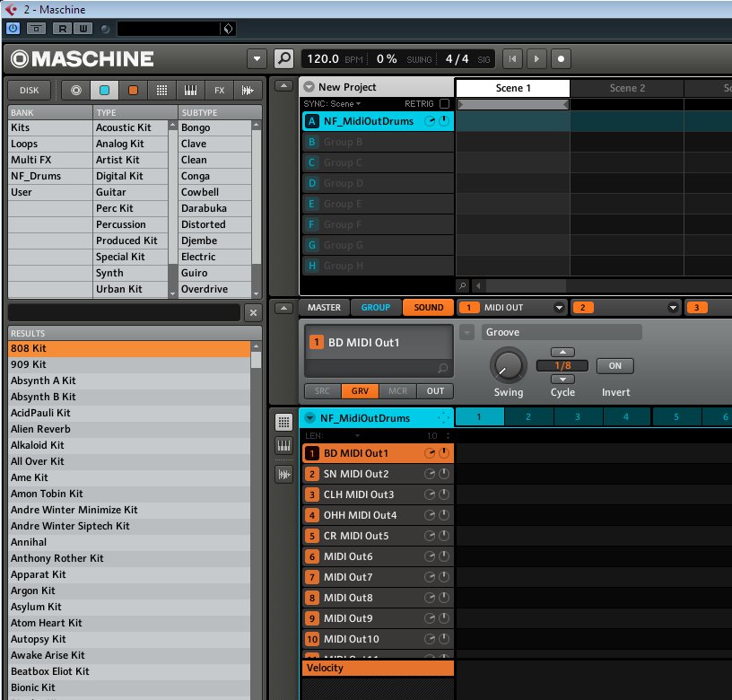Viewport: 732px width, 700px height.
Task: Switch to the SOUND tab
Action: click(x=428, y=307)
